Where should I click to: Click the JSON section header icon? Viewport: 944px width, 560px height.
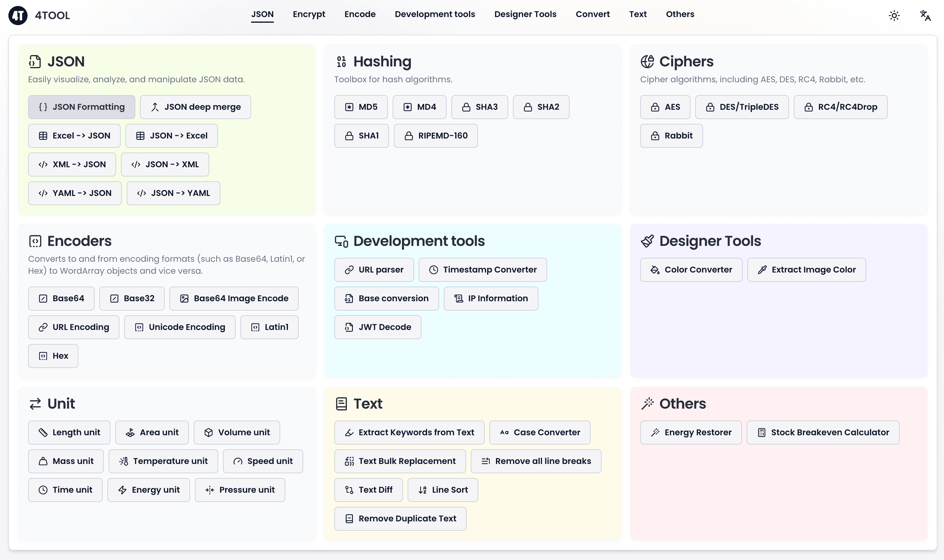(35, 62)
